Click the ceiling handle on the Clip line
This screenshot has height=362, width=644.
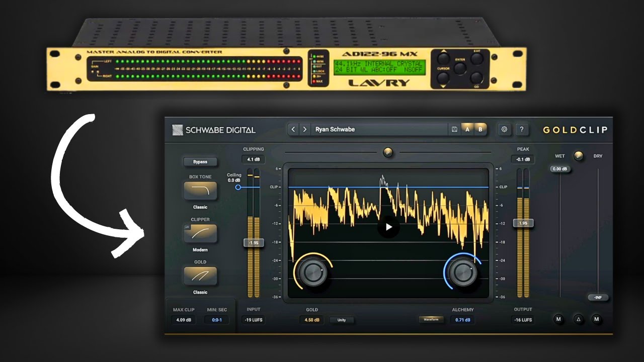click(238, 187)
